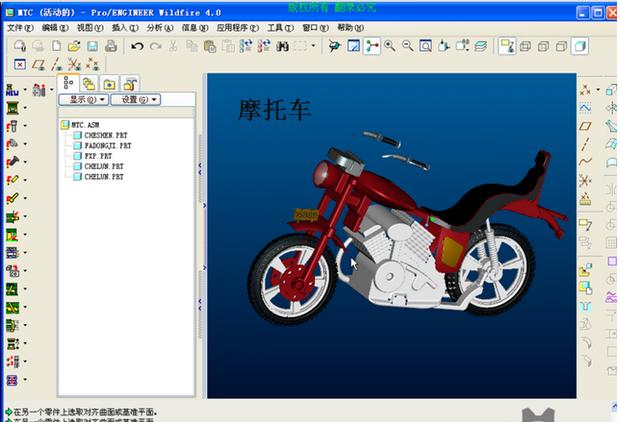Click the Redo arrow icon
Image resolution: width=620 pixels, height=422 pixels.
coord(155,46)
